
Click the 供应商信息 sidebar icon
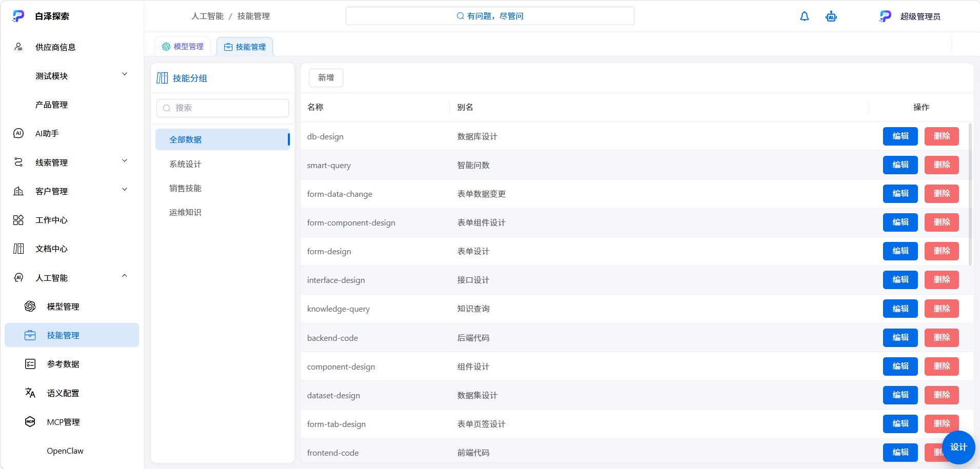(x=18, y=47)
